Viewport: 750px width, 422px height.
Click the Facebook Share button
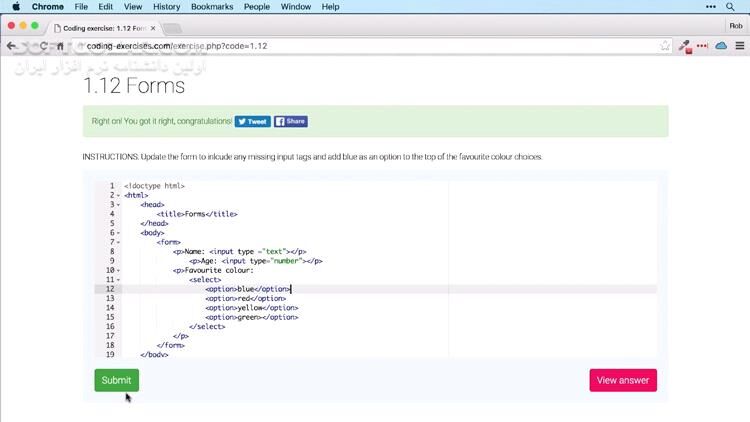click(291, 121)
